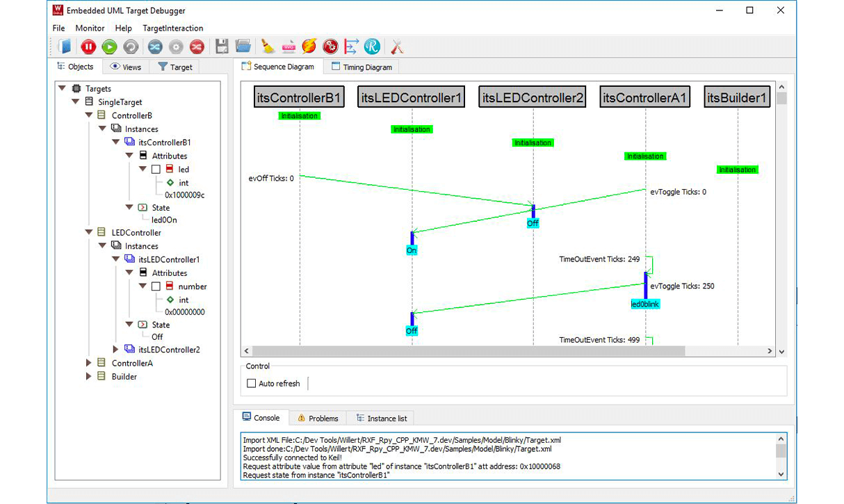
Task: Select the led0On state value
Action: point(164,220)
